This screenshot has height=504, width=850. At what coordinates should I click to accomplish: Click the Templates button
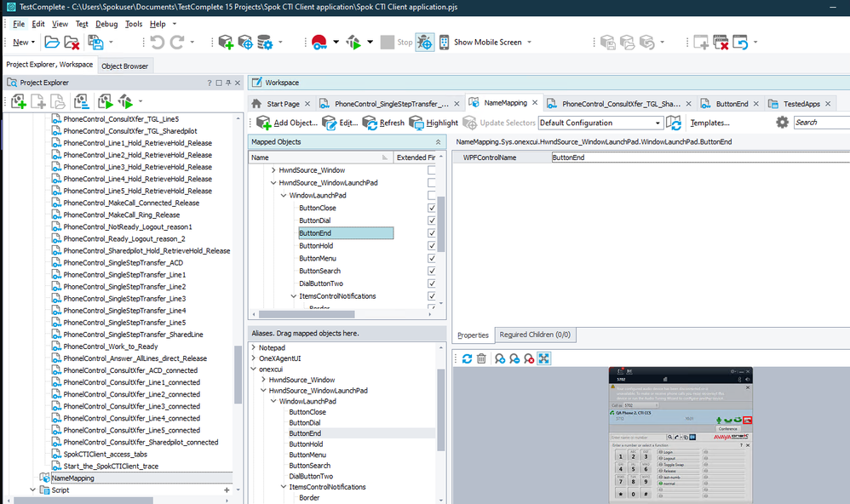(x=709, y=123)
